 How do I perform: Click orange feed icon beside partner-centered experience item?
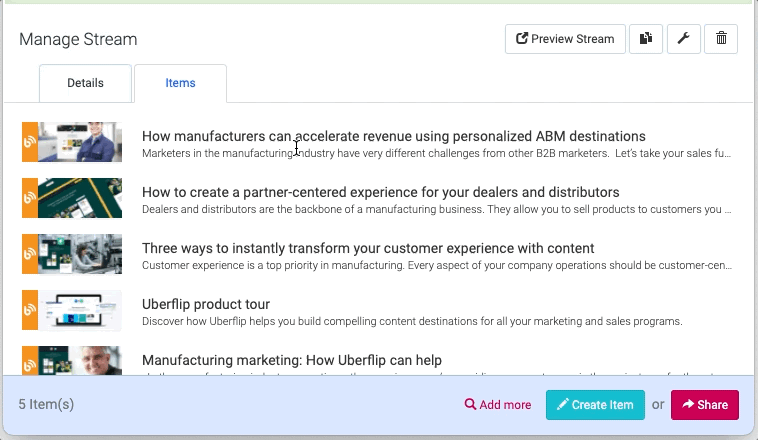point(30,198)
